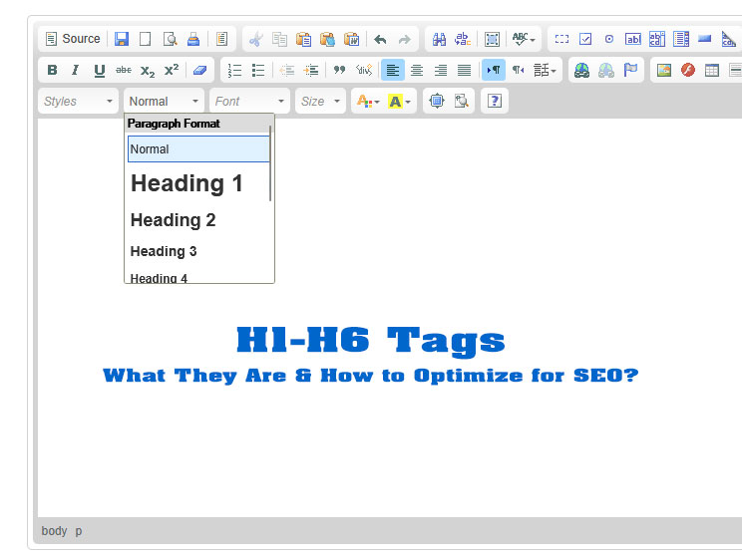742x560 pixels.
Task: Click the Anchor flag icon
Action: [630, 70]
